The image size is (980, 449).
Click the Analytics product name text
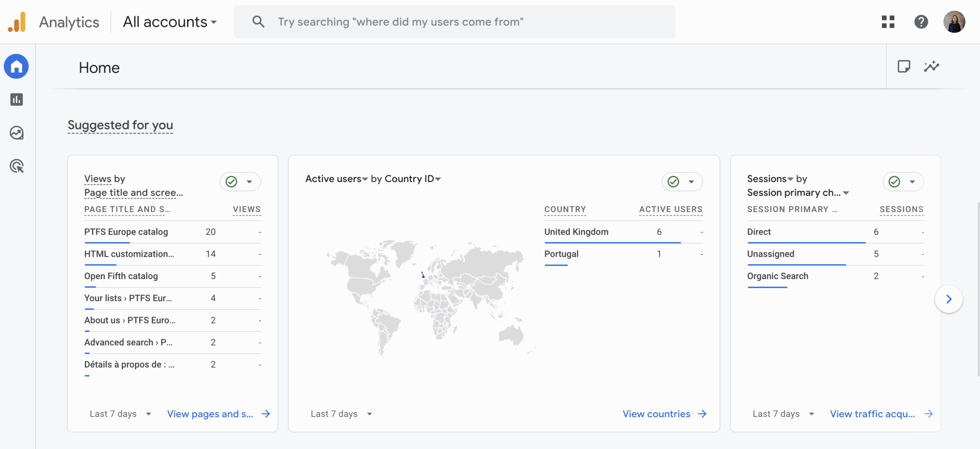pyautogui.click(x=69, y=22)
